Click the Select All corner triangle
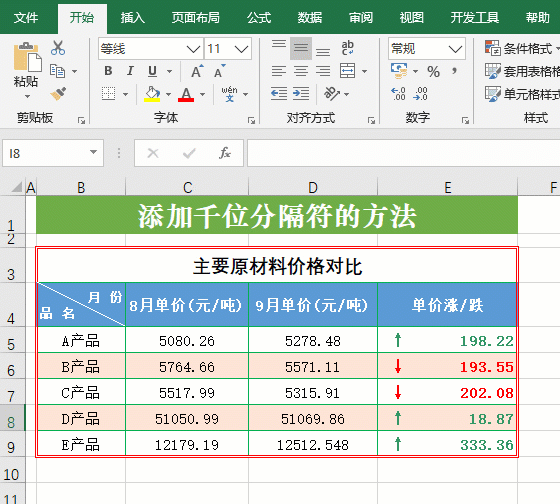The image size is (560, 504). [16, 187]
